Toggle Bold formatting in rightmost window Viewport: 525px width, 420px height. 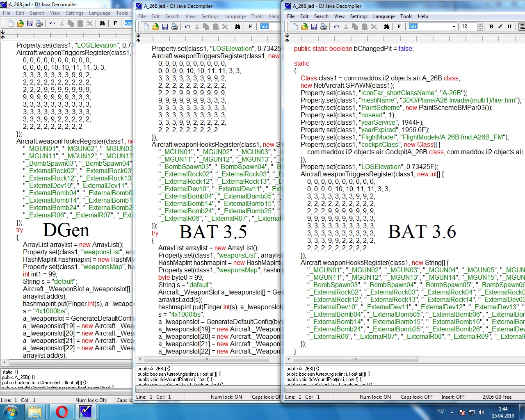pos(491,27)
